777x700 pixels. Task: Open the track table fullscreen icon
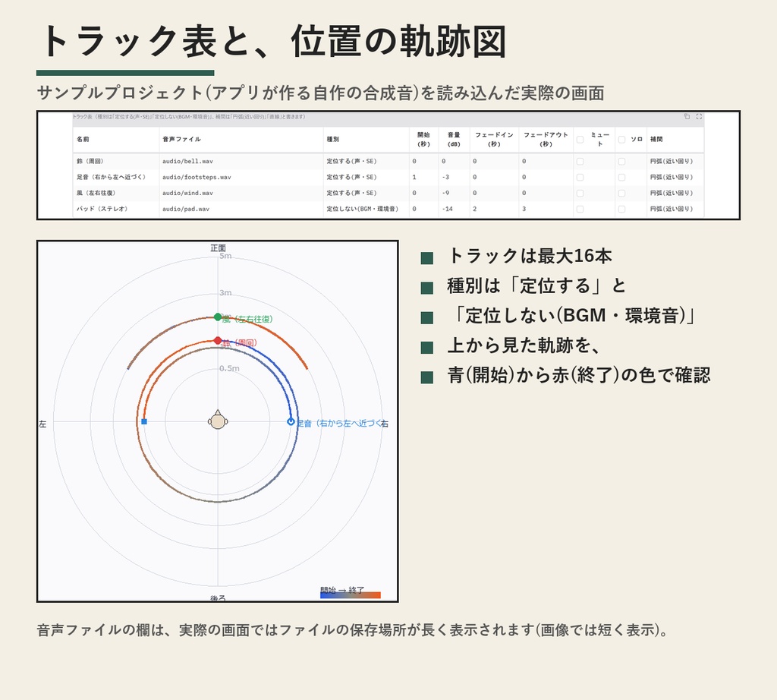click(x=699, y=116)
